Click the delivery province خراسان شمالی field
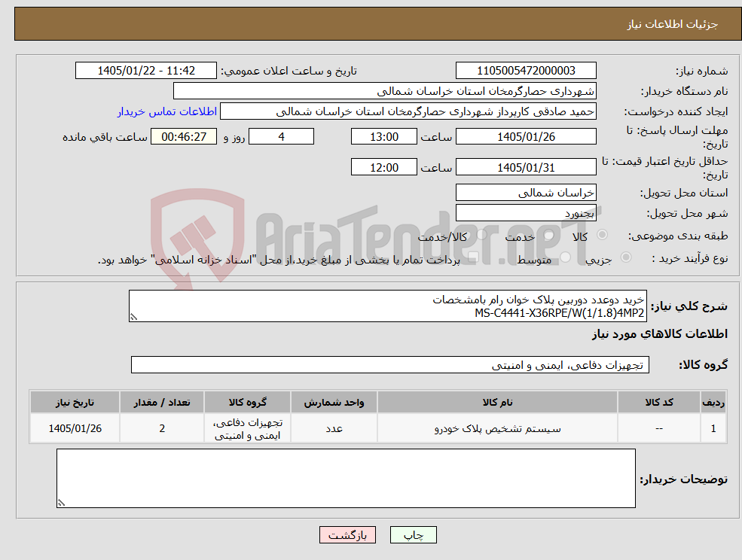Viewport: 742px width, 560px height. tap(526, 193)
